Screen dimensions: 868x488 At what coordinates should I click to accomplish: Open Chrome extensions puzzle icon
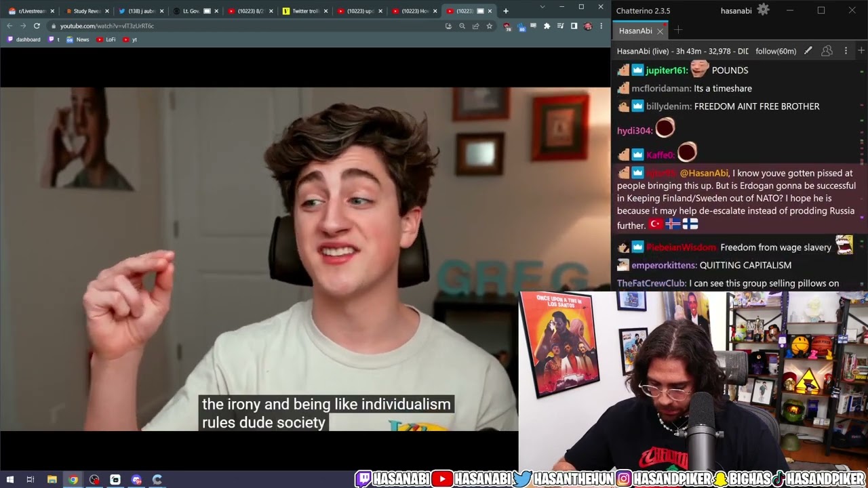pos(547,26)
